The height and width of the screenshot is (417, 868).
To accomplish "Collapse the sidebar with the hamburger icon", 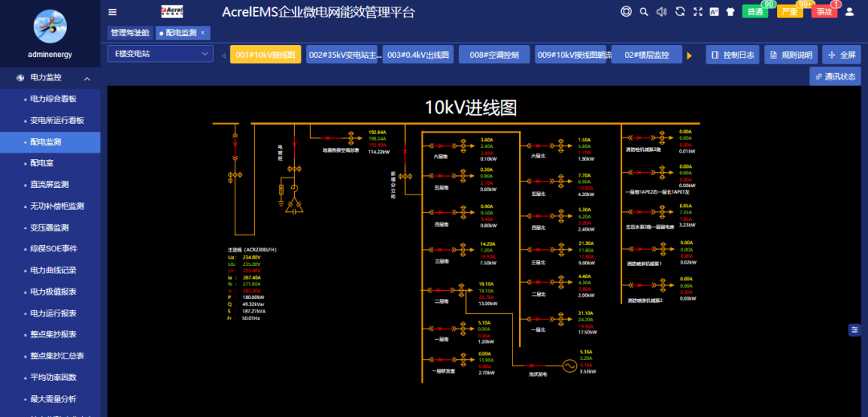I will (x=113, y=11).
